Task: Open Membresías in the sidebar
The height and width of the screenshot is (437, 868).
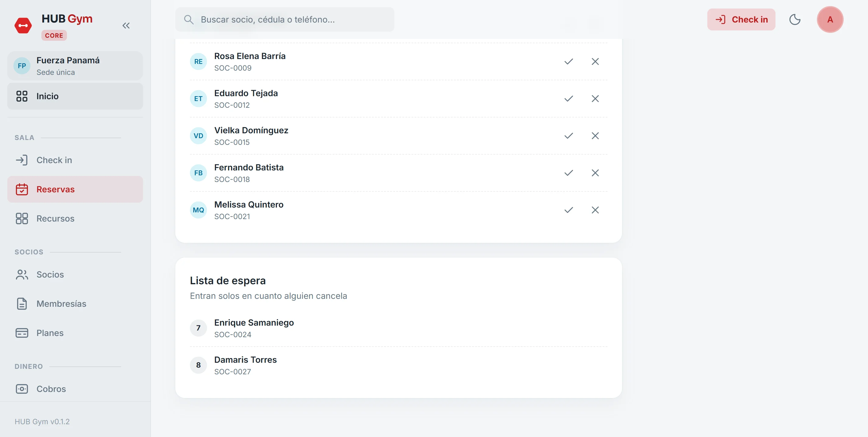Action: tap(75, 304)
